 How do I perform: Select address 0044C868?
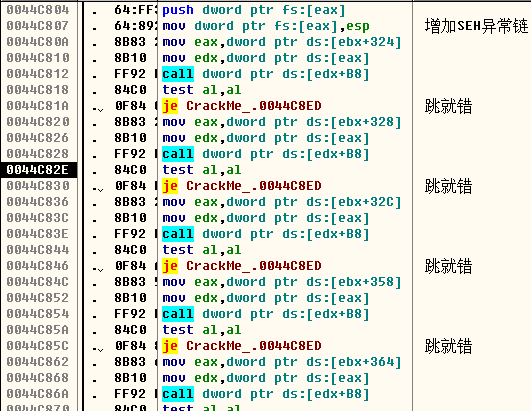click(x=38, y=378)
